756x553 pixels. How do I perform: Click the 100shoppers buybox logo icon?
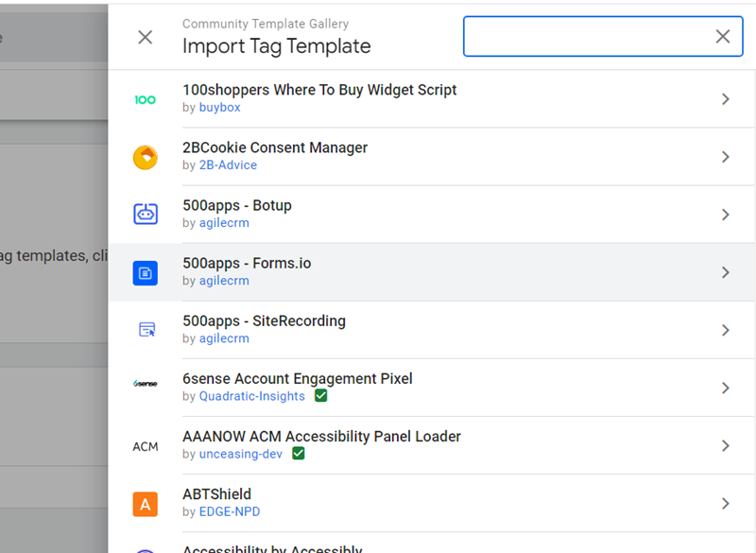pyautogui.click(x=146, y=98)
